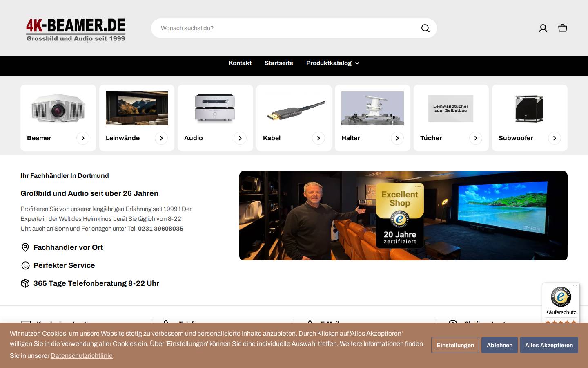Click the 4K-BEAMER.DE logo

(76, 29)
